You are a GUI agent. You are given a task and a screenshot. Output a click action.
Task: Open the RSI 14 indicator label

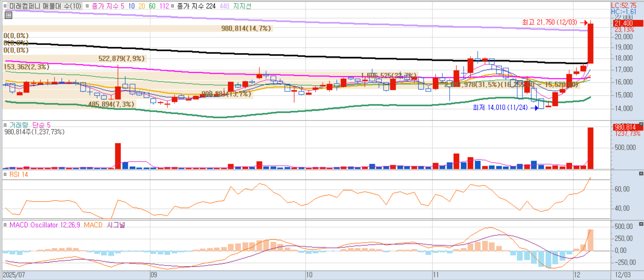coord(19,174)
